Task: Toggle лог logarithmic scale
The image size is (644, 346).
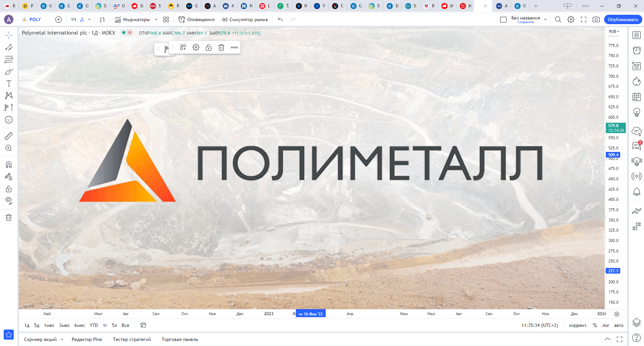Action: point(606,325)
